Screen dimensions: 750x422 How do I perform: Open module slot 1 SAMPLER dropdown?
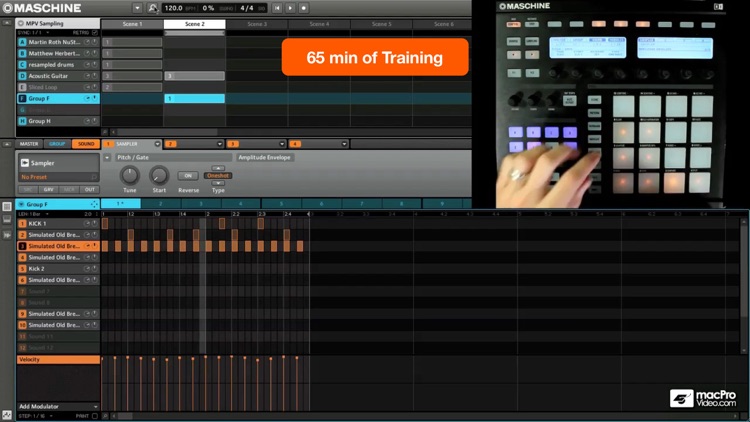[157, 144]
